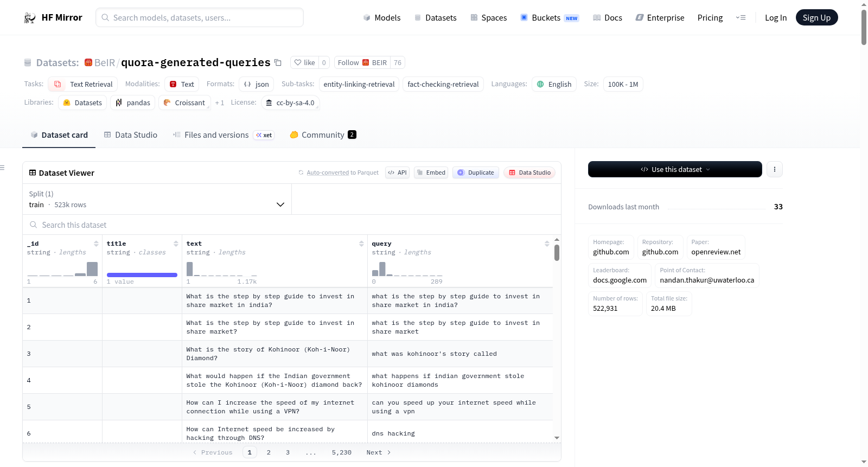Open the more navigation menu icon
Viewport: 868px width, 467px height.
point(741,18)
